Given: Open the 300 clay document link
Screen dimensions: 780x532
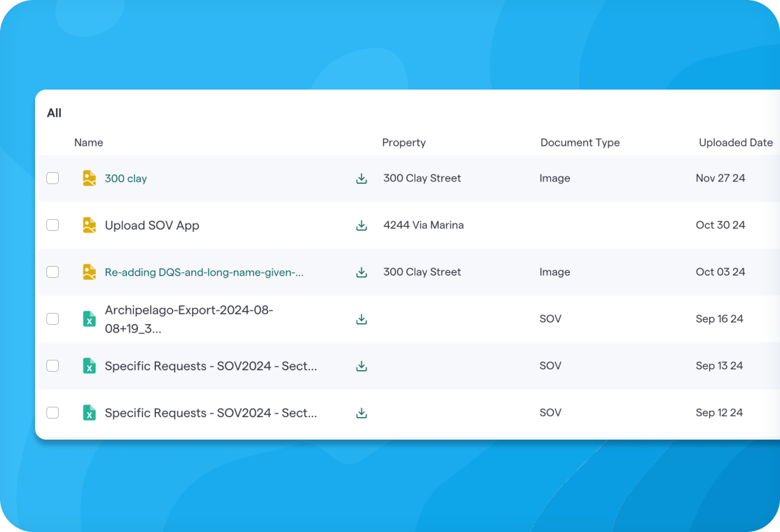Looking at the screenshot, I should click(x=126, y=178).
